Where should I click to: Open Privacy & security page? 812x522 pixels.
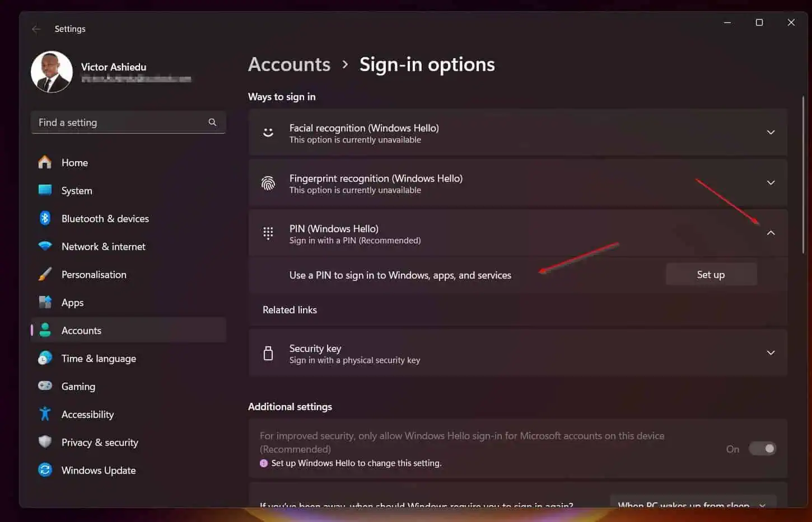[x=128, y=442]
